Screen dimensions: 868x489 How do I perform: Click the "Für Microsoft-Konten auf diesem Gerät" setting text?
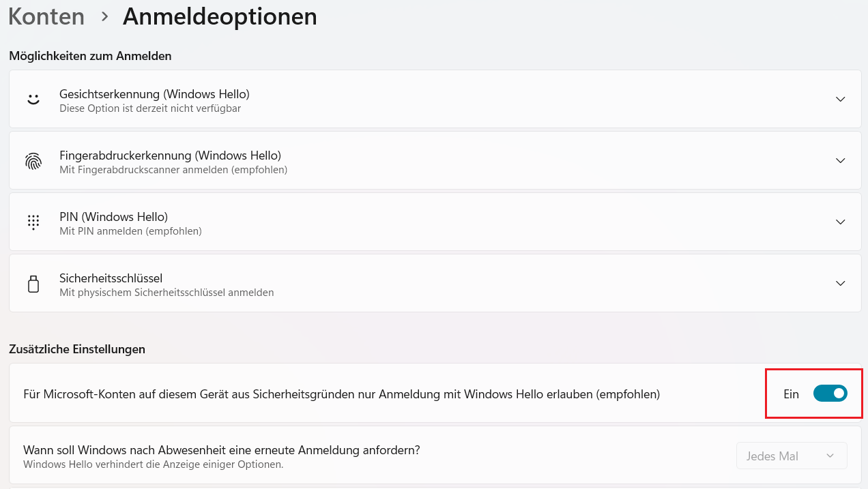tap(341, 394)
